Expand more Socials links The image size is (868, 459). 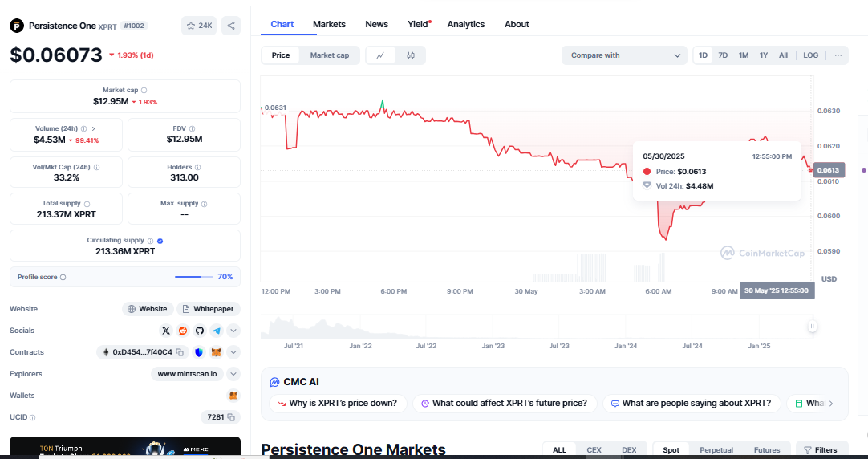233,331
